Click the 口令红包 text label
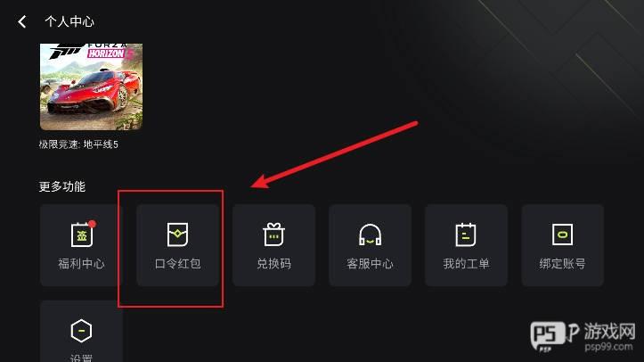644x362 pixels. [x=178, y=263]
